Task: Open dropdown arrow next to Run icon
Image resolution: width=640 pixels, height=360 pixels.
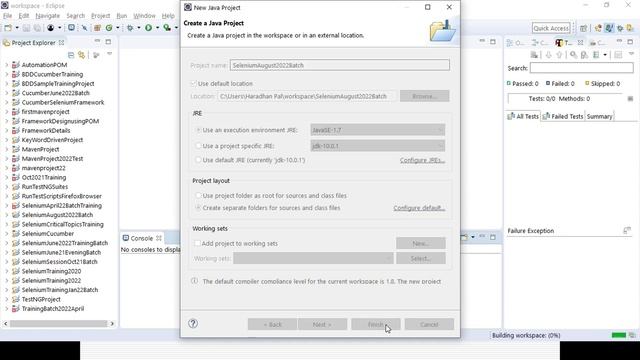Action: click(x=157, y=28)
